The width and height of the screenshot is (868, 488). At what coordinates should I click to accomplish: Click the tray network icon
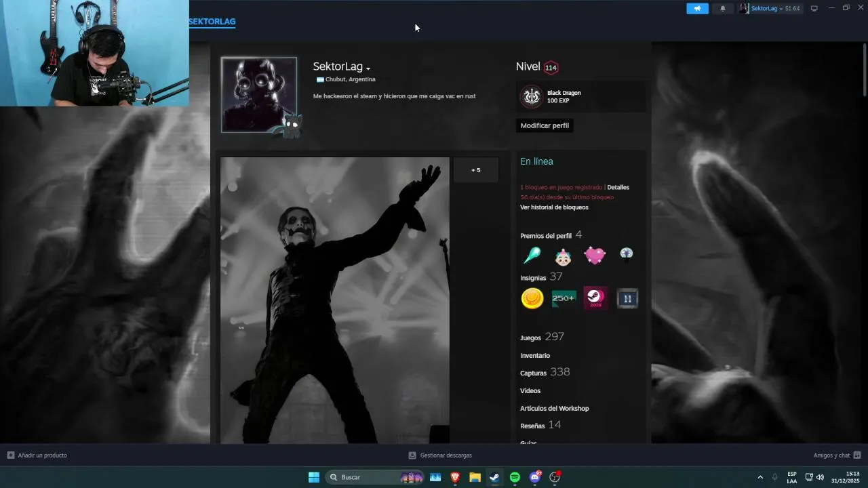pos(809,477)
